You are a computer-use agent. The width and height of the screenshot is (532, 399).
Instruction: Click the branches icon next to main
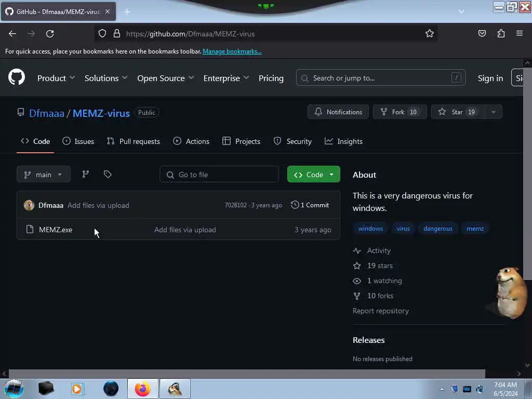click(86, 175)
